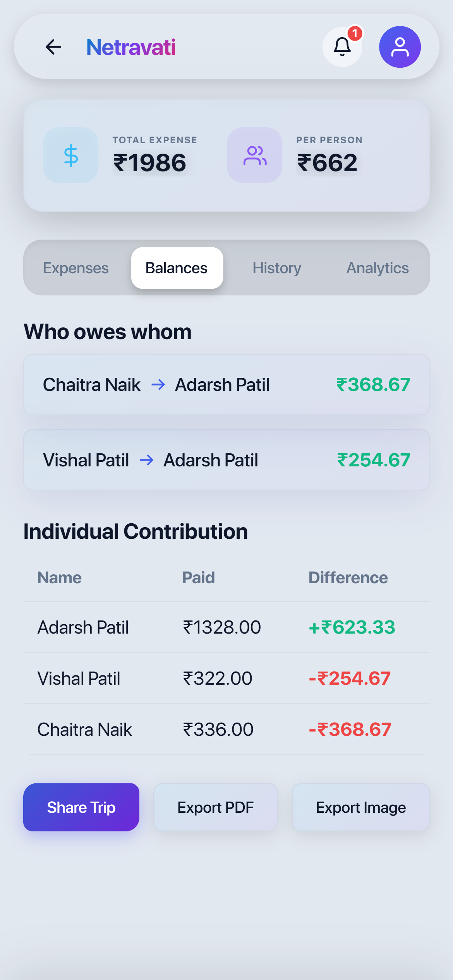453x980 pixels.
Task: Open the History tab
Action: [277, 268]
